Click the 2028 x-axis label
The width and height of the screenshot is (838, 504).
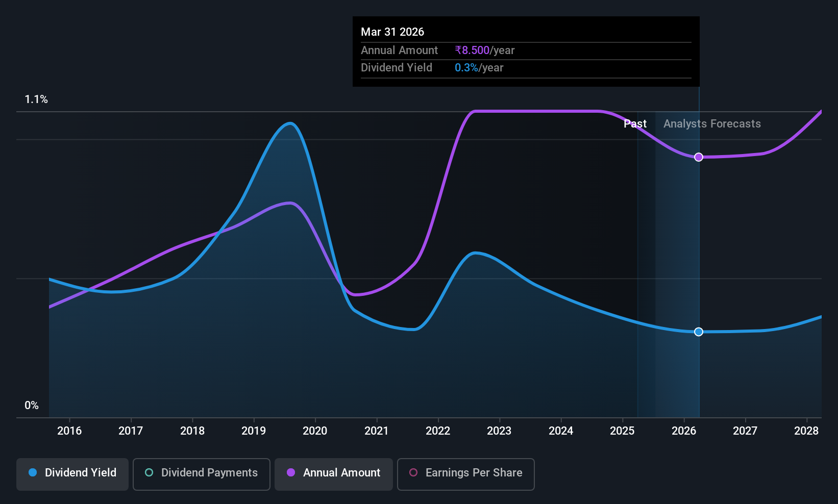[x=806, y=431]
